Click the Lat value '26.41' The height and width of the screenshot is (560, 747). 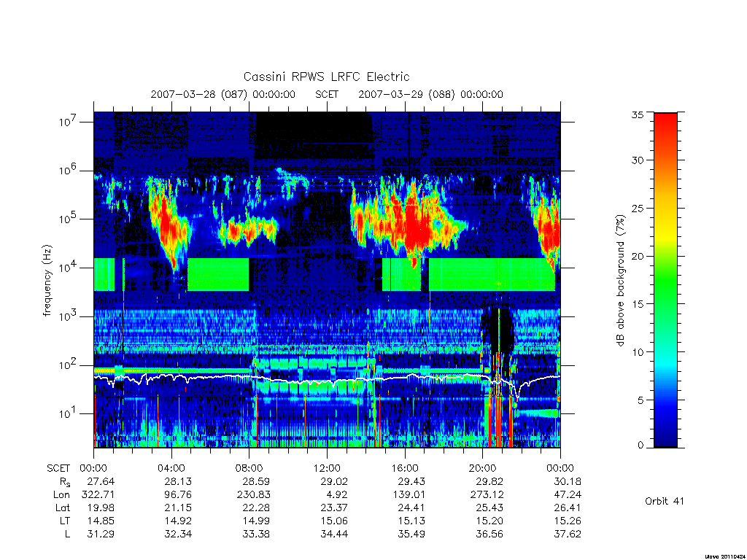coord(568,507)
